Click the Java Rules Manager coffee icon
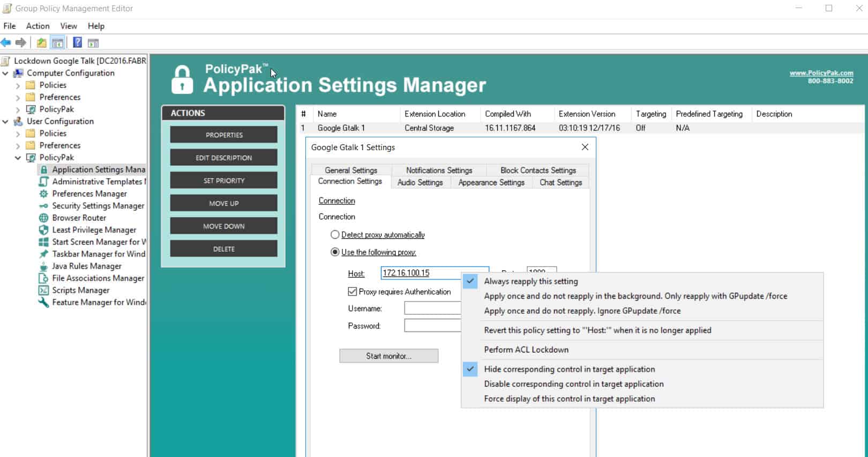This screenshot has width=868, height=457. pos(44,266)
